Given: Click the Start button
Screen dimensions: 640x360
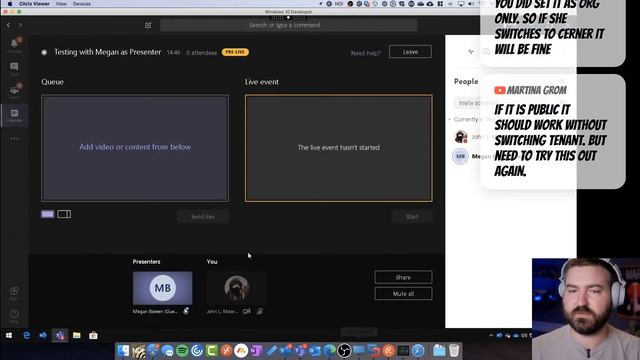Looking at the screenshot, I should [412, 217].
